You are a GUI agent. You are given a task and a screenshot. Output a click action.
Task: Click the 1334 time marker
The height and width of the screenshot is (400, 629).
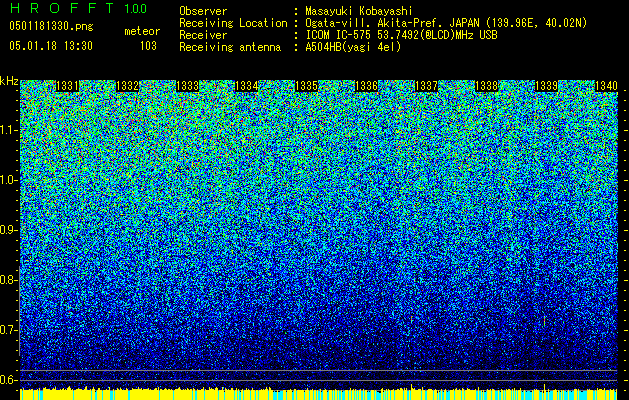[246, 86]
